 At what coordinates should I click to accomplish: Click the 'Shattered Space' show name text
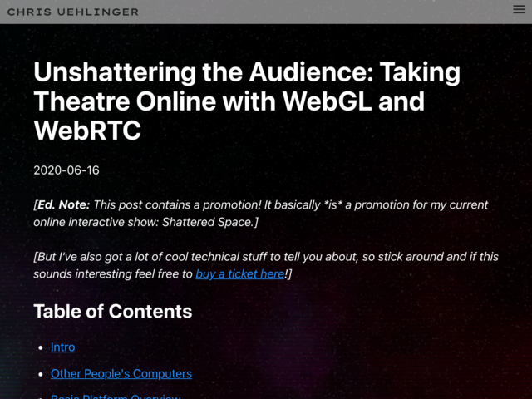[207, 222]
